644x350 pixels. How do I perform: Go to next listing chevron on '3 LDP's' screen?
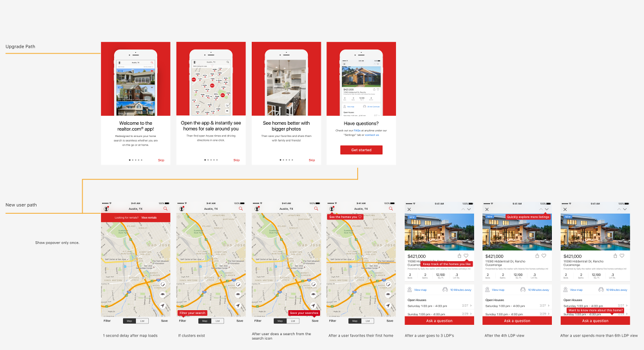click(469, 209)
